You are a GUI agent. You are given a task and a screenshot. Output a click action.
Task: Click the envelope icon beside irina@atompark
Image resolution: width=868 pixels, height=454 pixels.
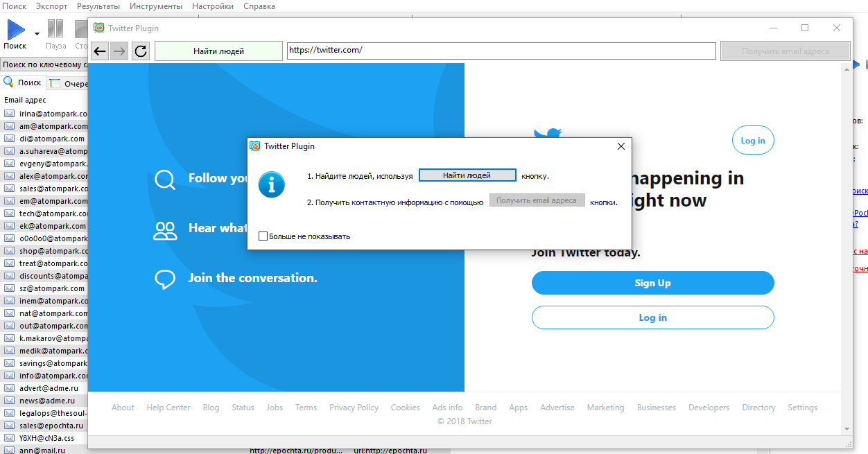(10, 114)
